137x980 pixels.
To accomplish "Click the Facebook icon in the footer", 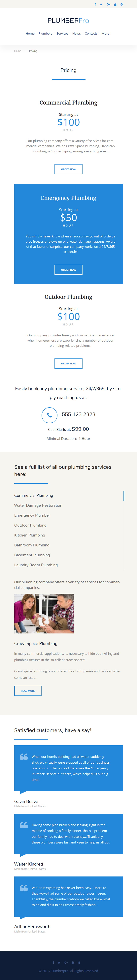I will click(53, 963).
